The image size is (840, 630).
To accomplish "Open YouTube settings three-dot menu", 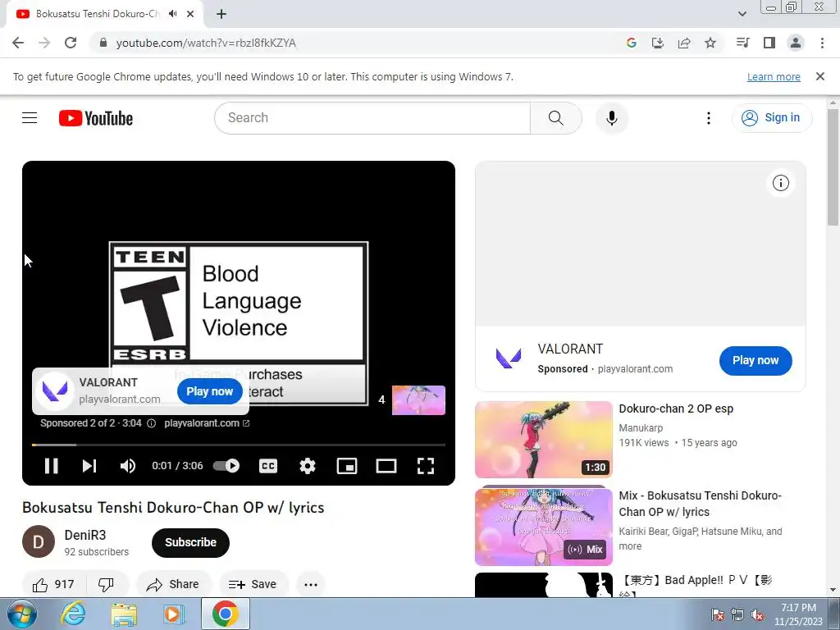I will click(x=708, y=118).
